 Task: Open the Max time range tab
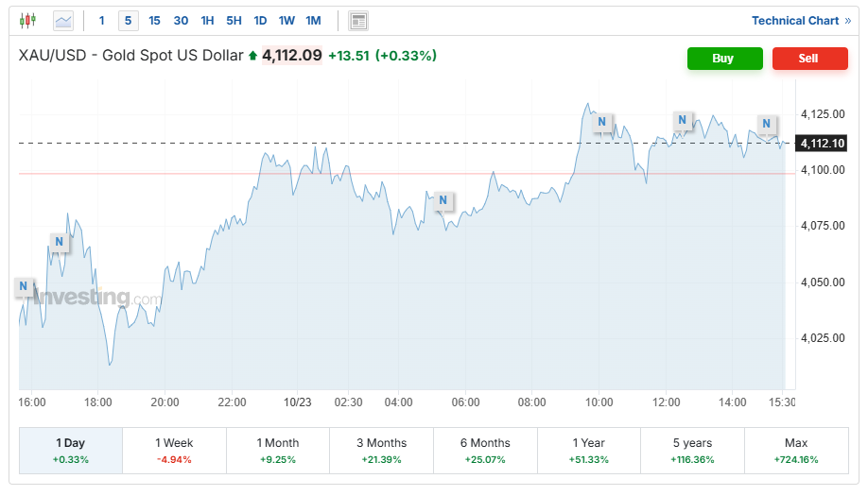(796, 450)
